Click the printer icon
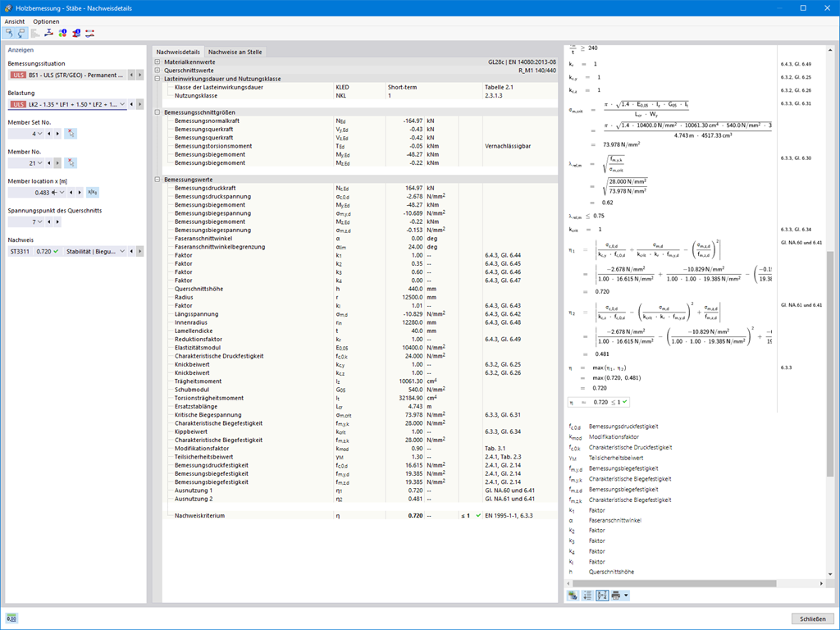 click(x=616, y=596)
